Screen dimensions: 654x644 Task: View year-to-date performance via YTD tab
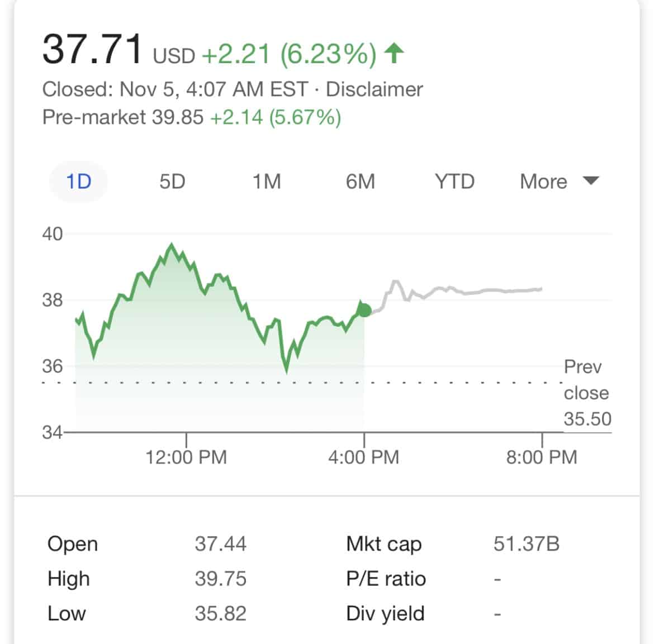pos(454,181)
